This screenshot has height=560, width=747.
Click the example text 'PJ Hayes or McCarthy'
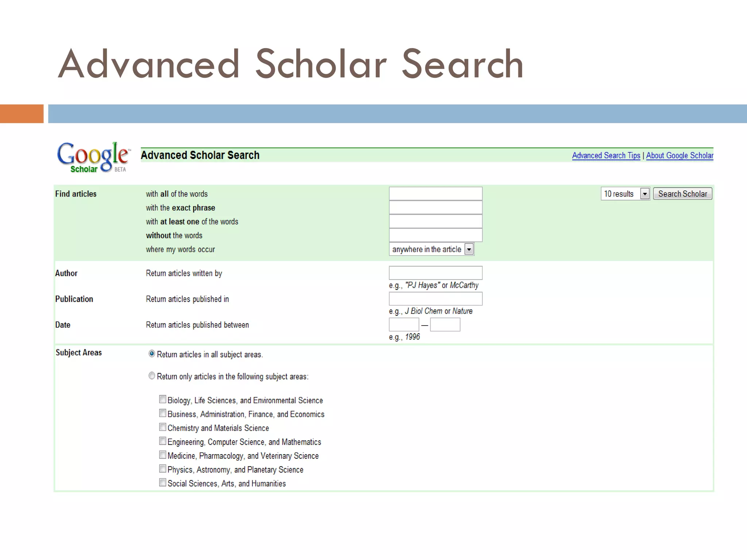pyautogui.click(x=442, y=285)
